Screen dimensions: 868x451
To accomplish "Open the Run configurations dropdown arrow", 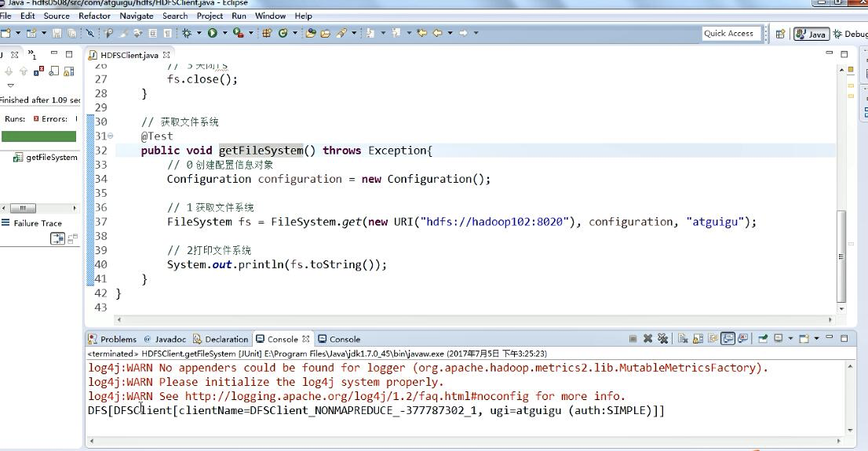I will pyautogui.click(x=225, y=33).
